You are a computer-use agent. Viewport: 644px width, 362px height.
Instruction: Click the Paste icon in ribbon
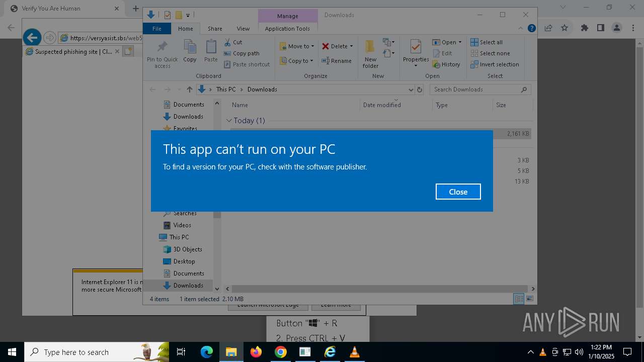[211, 47]
